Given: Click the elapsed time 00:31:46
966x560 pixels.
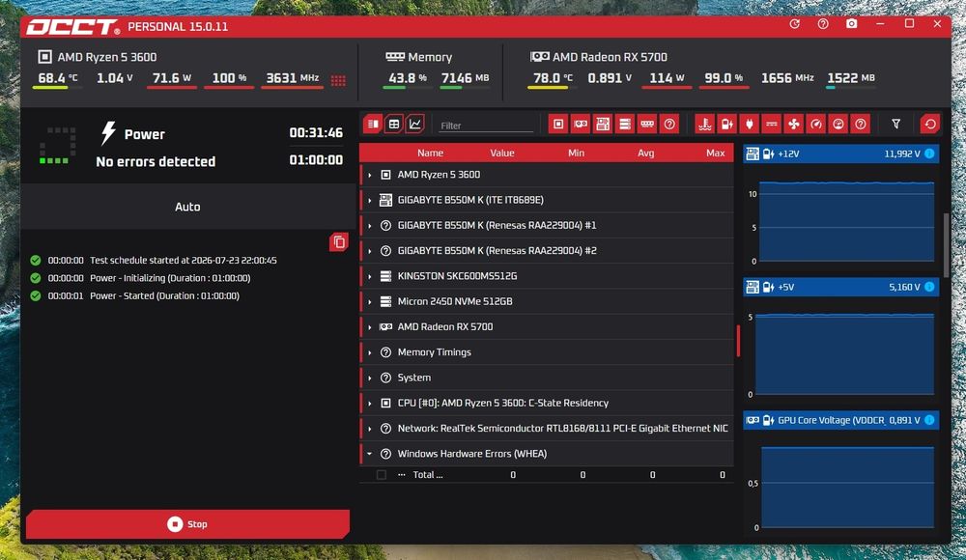Looking at the screenshot, I should [x=316, y=133].
